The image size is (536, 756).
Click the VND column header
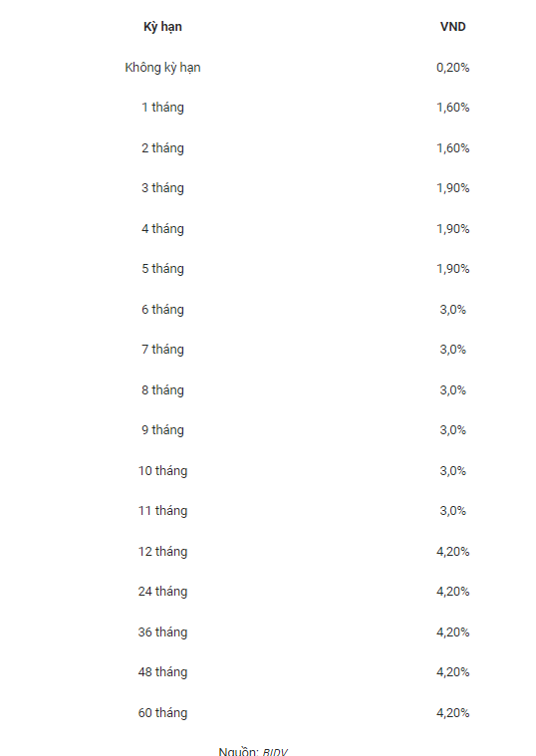pyautogui.click(x=452, y=27)
